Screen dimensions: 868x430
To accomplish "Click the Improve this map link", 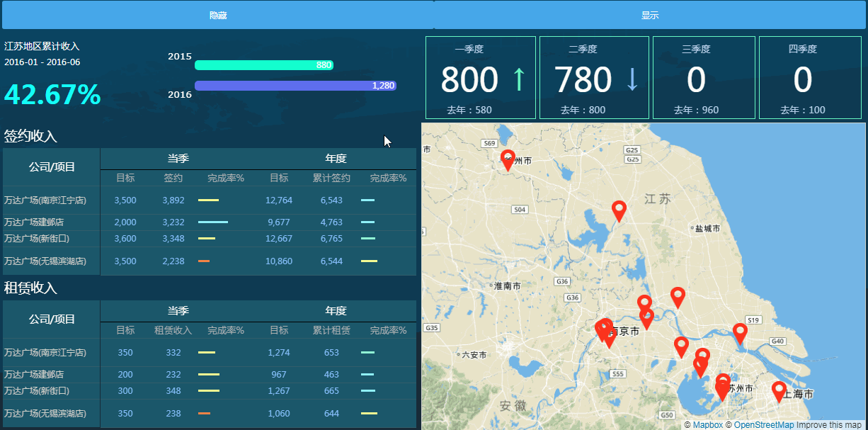I will click(x=828, y=425).
